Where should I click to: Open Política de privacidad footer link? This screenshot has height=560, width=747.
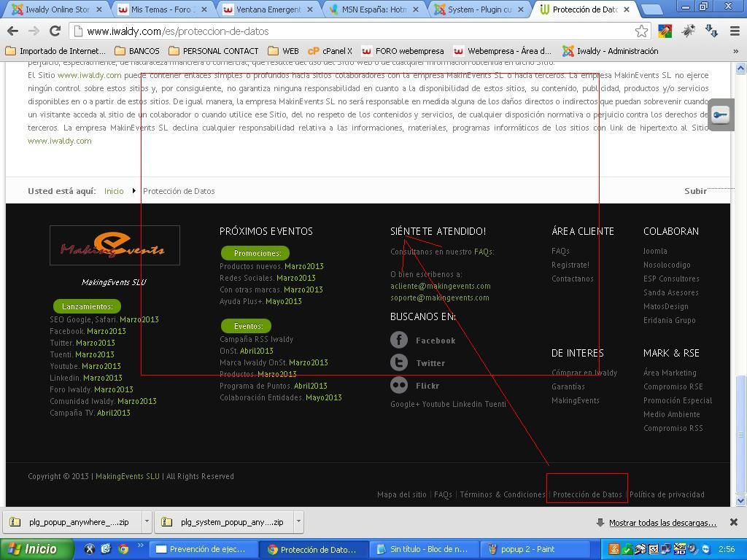[667, 494]
